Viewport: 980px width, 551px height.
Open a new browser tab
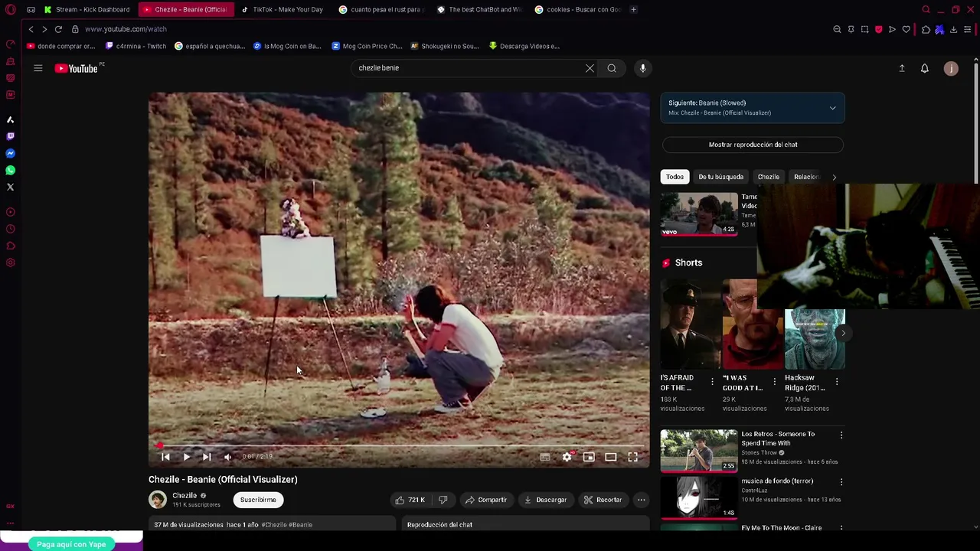click(633, 9)
